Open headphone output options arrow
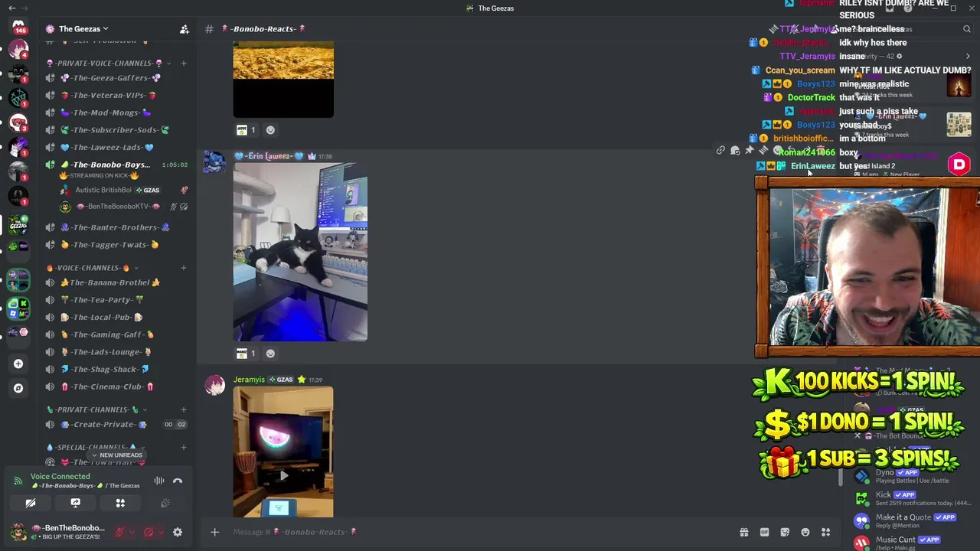This screenshot has width=980, height=551. coord(161,532)
